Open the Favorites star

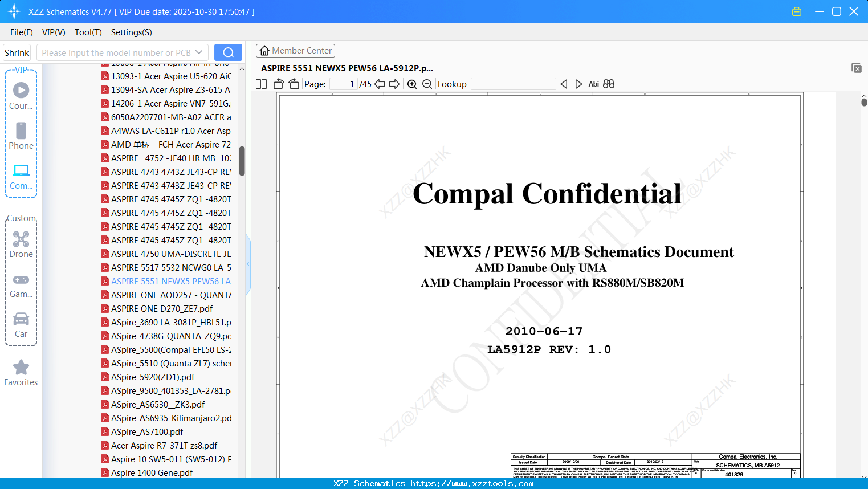click(x=21, y=373)
